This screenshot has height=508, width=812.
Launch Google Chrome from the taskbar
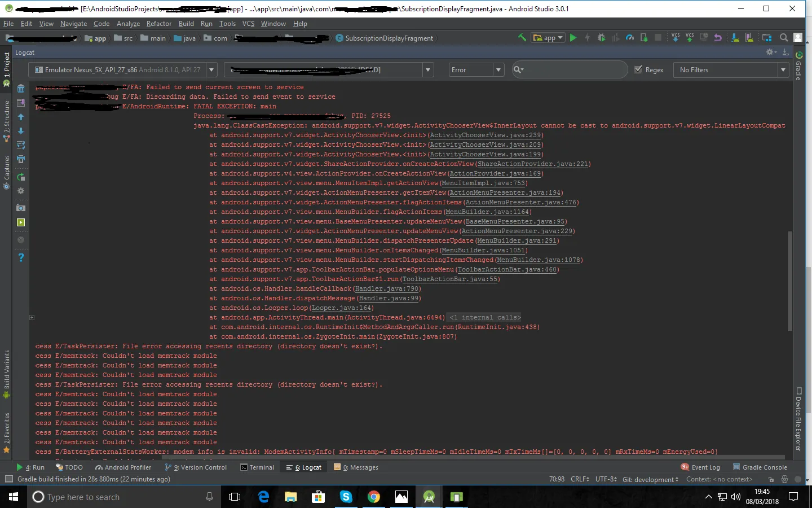tap(373, 497)
